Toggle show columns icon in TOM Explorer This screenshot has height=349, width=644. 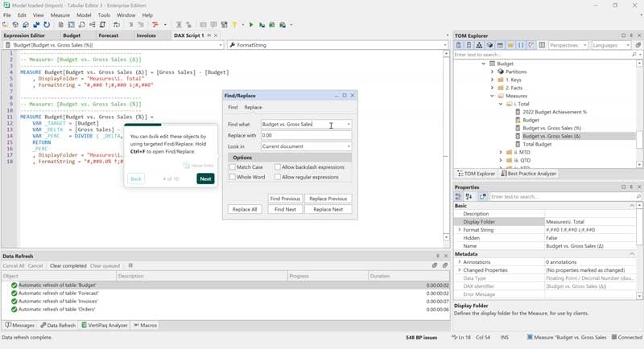469,45
